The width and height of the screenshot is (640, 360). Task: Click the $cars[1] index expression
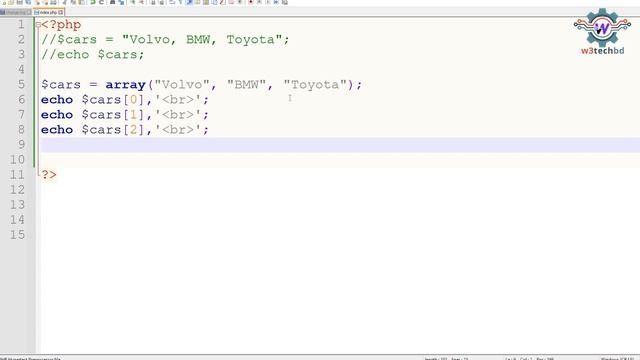113,115
